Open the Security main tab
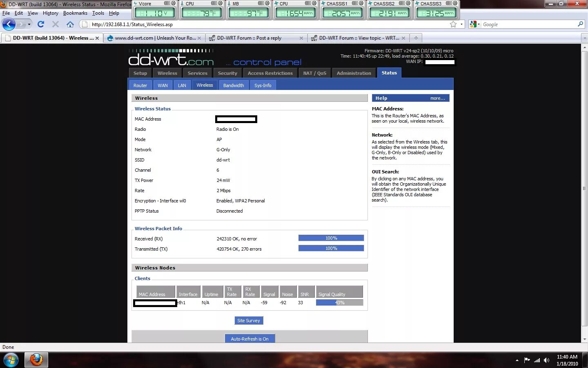 click(227, 73)
